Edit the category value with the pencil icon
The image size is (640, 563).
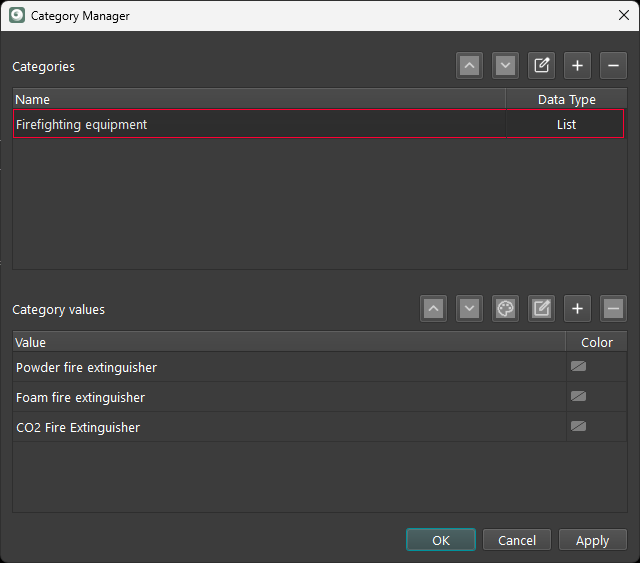(541, 309)
